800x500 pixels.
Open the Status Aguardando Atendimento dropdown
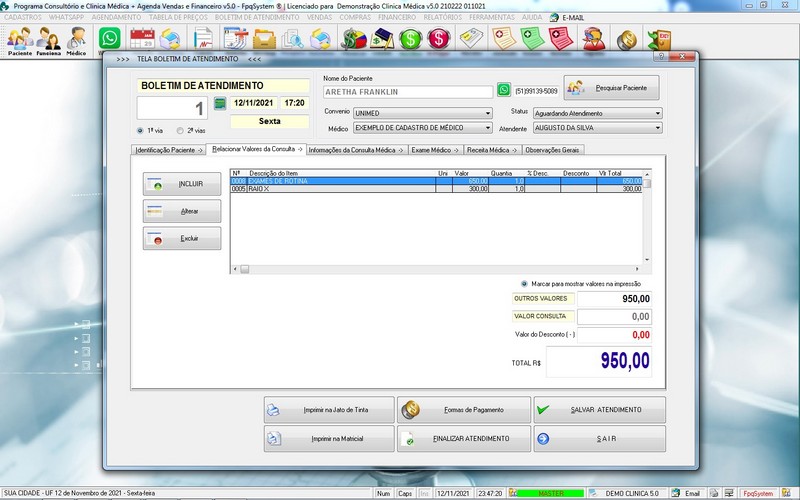click(x=597, y=113)
